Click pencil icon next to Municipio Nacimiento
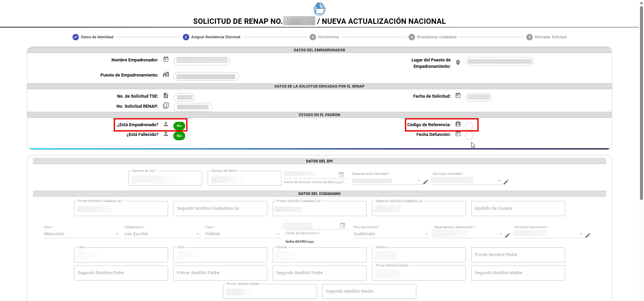The image size is (644, 301). coord(588,236)
